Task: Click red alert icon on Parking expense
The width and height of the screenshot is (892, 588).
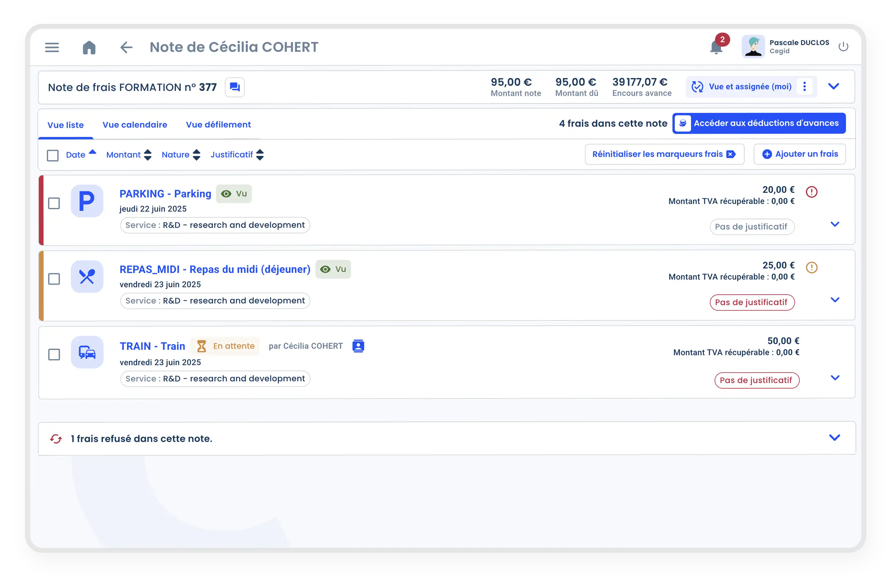Action: 811,192
